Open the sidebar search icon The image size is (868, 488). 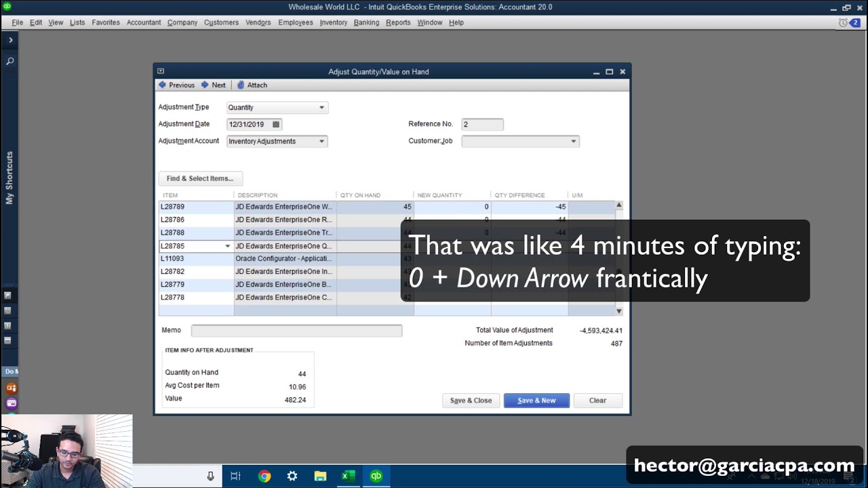point(10,61)
